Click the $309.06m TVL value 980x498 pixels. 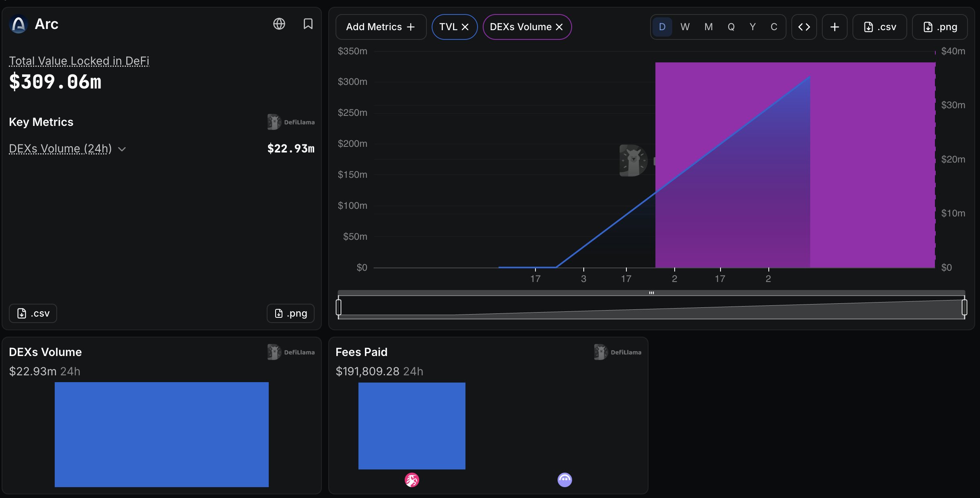coord(56,82)
